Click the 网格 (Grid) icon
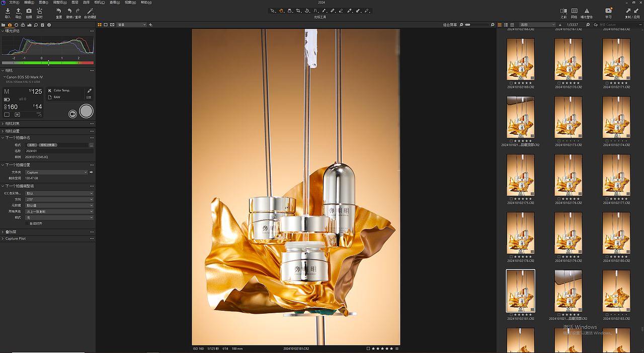The height and width of the screenshot is (353, 644). point(574,11)
